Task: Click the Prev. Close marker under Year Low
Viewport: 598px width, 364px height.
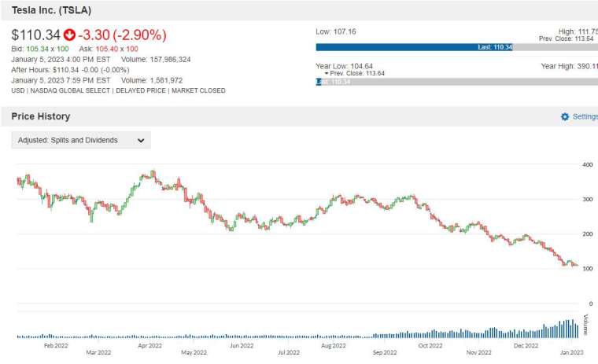Action: pyautogui.click(x=355, y=73)
